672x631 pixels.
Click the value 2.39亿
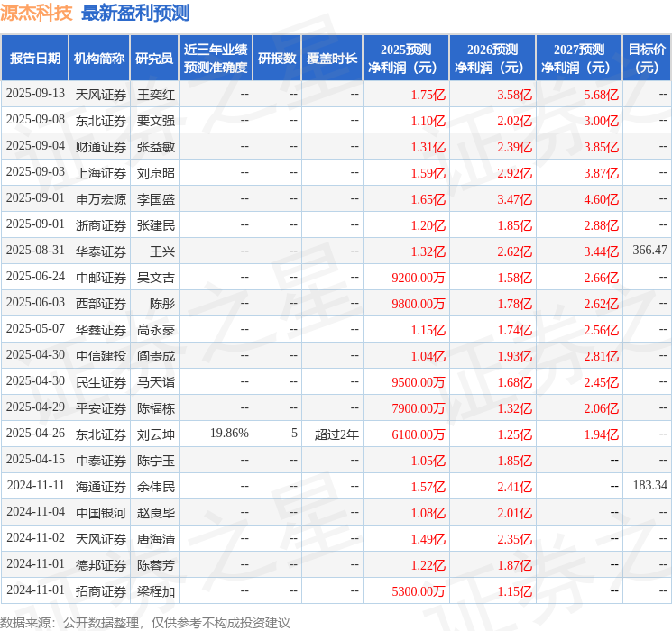(514, 147)
